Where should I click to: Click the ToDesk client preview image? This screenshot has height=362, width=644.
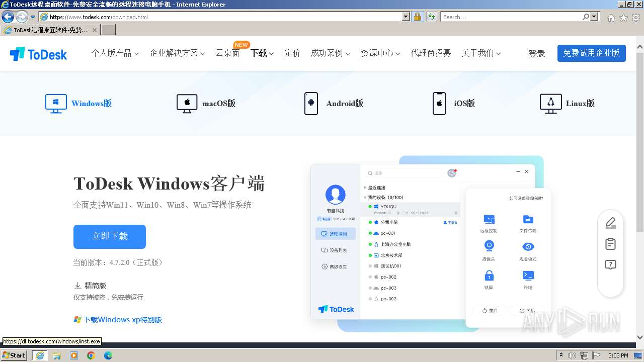430,244
